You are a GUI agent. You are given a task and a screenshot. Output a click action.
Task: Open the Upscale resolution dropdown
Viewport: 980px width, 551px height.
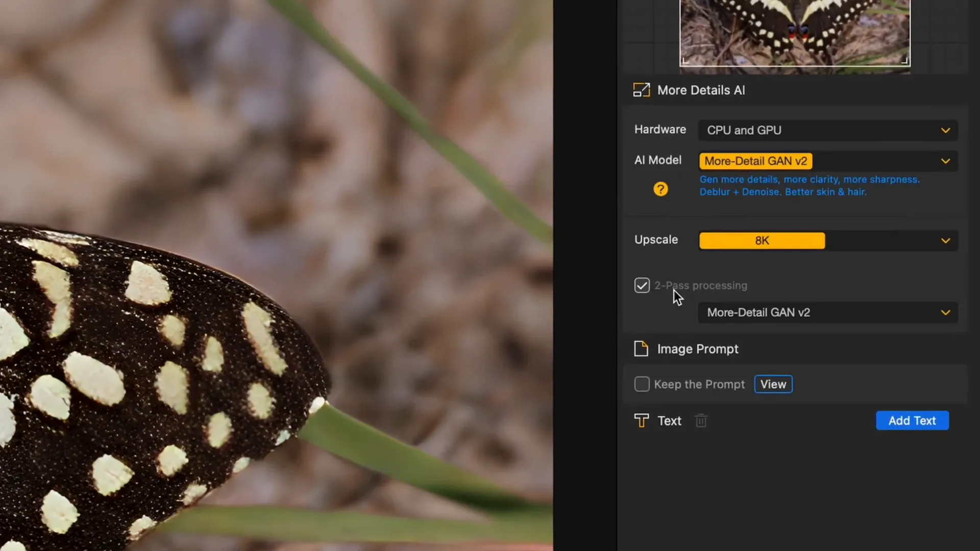945,240
